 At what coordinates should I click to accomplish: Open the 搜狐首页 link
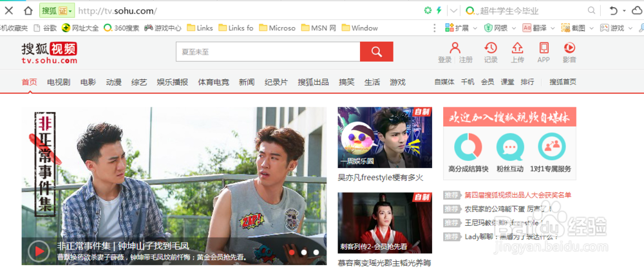[563, 82]
